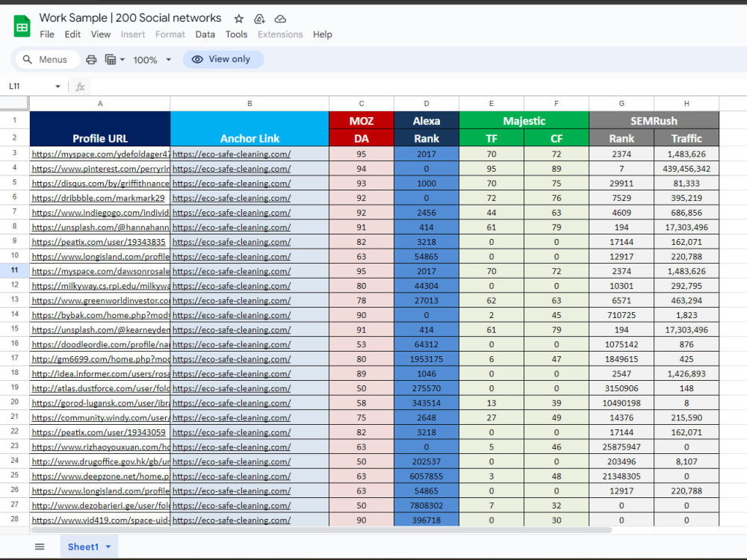Select the Alexa rank cell 44304

tap(427, 286)
